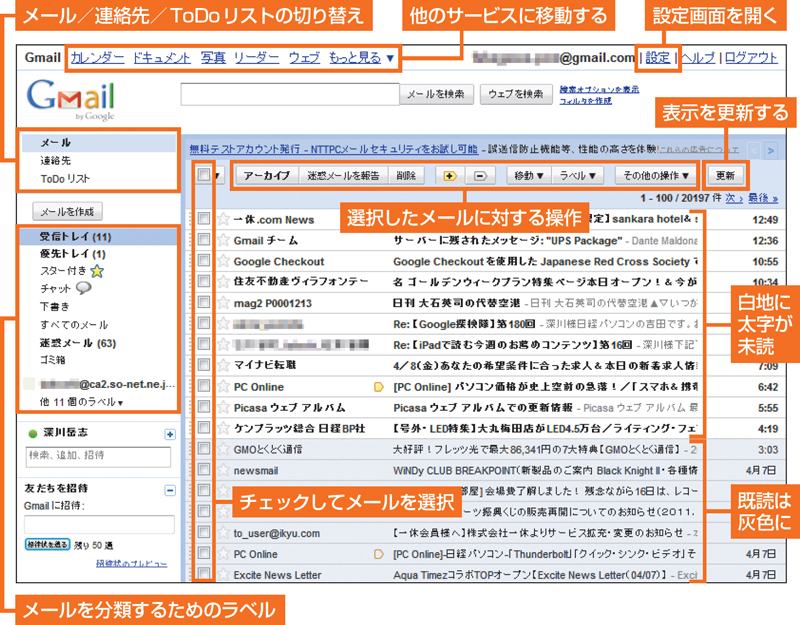Viewport: 800px width, 625px height.
Task: Select the マイナビ転職 email checkbox
Action: 204,365
